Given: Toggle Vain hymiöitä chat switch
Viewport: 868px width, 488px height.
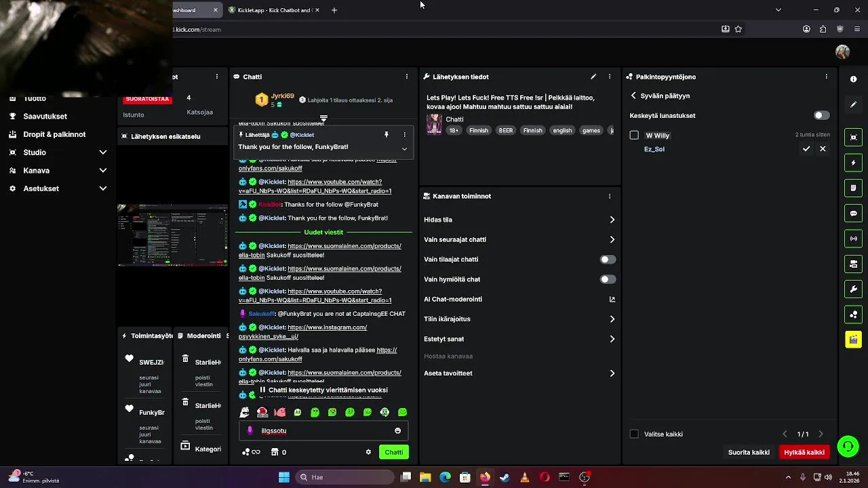Looking at the screenshot, I should click(608, 279).
